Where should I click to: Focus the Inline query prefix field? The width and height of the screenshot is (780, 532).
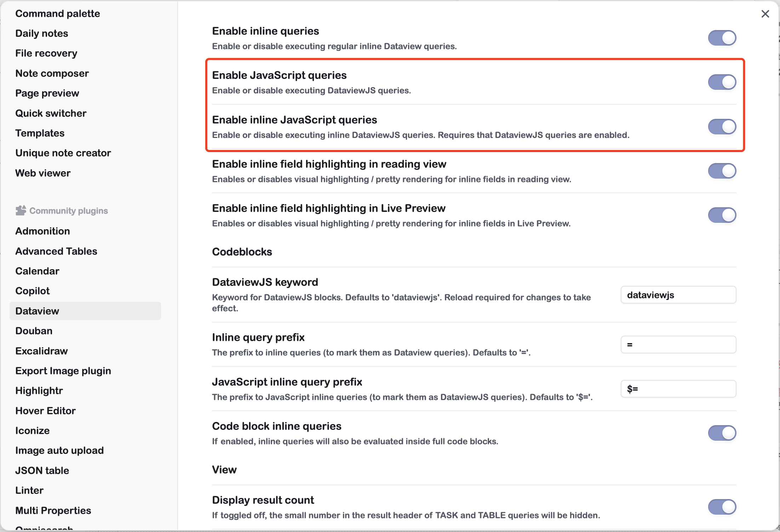coord(678,345)
